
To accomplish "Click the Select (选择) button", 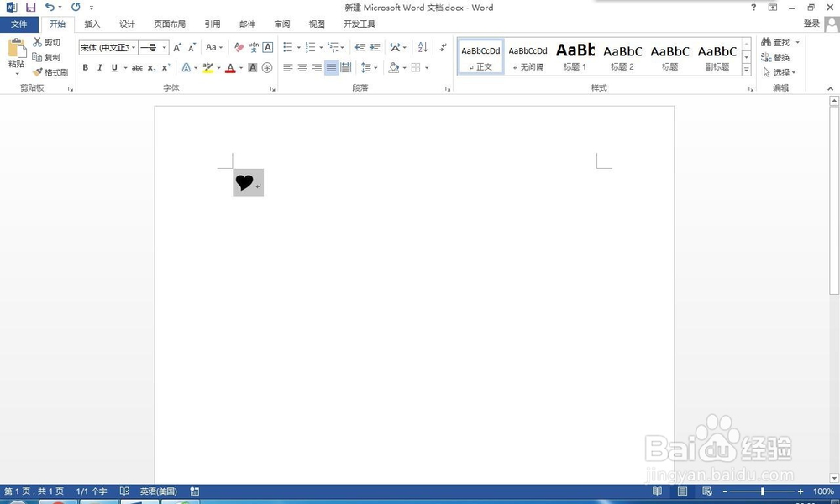I will click(780, 72).
